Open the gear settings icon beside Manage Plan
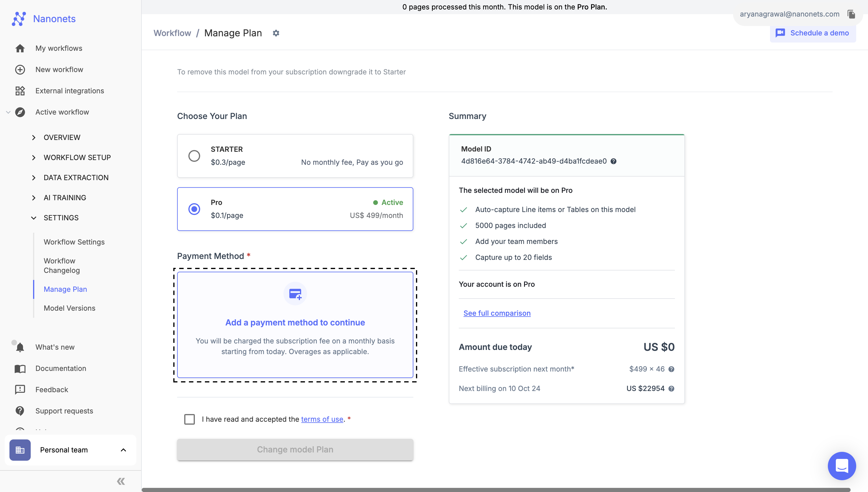The height and width of the screenshot is (492, 868). (x=276, y=33)
